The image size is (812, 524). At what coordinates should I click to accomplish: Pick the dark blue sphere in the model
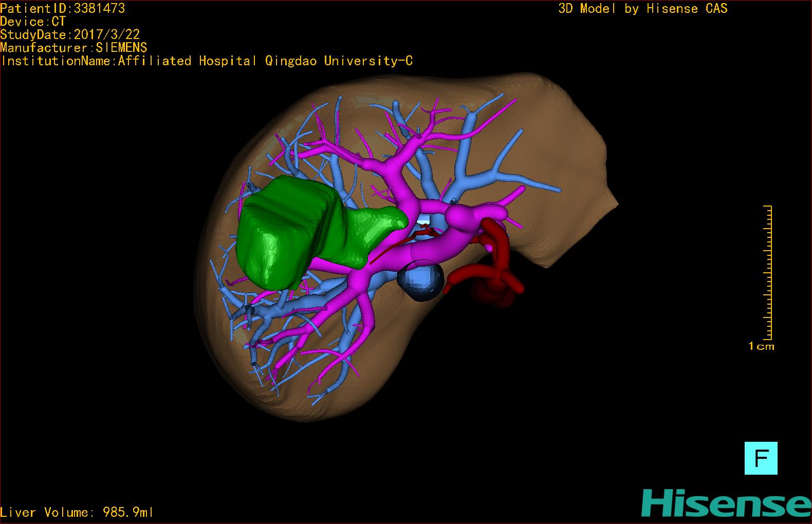tap(420, 282)
